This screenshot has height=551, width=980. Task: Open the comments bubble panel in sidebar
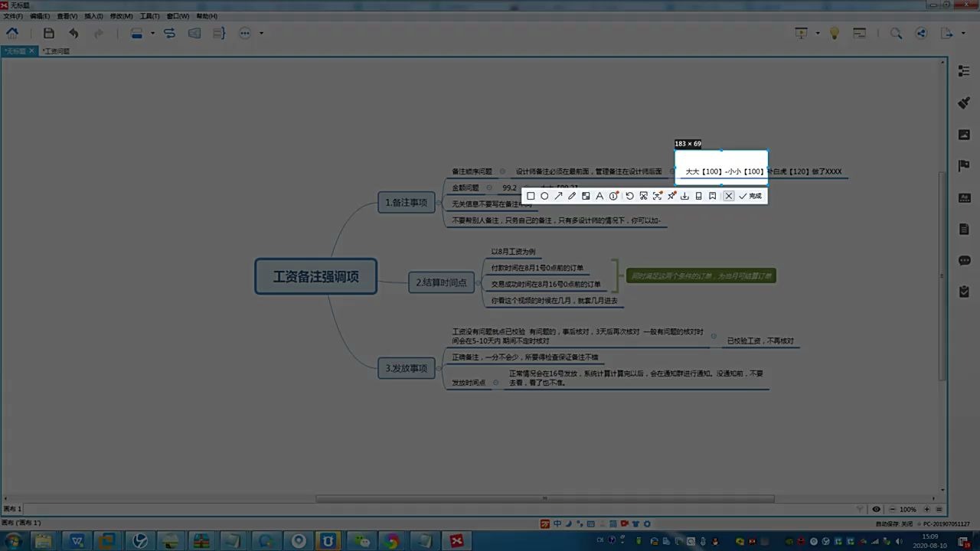tap(964, 260)
